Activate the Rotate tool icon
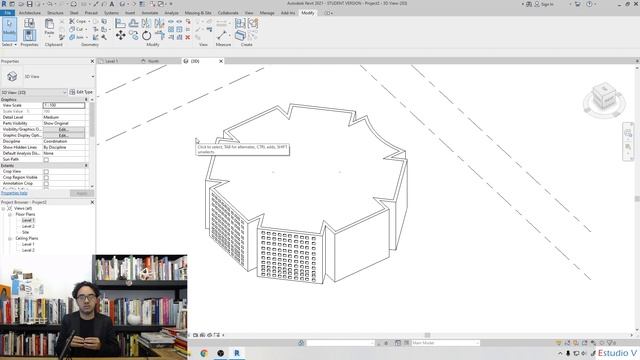 tap(147, 36)
